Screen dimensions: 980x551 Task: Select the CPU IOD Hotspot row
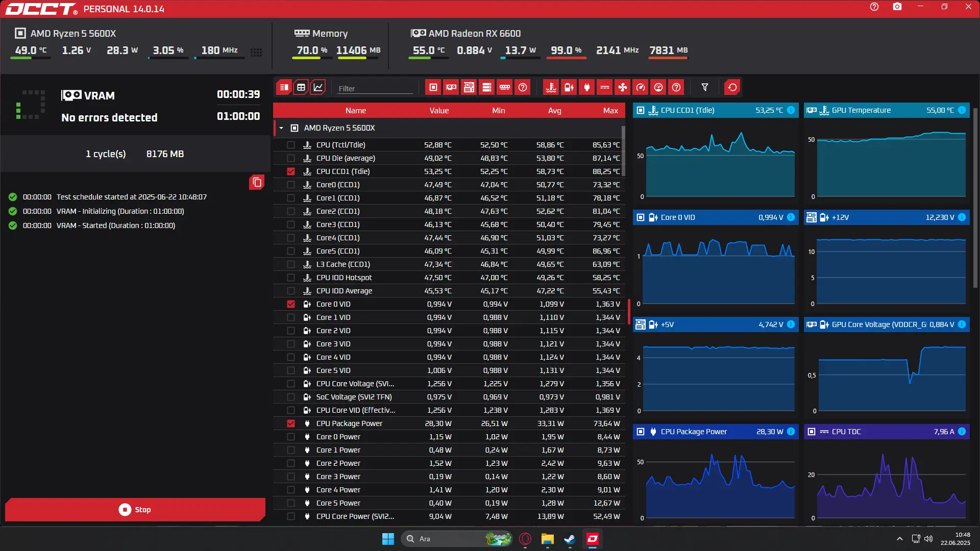[x=448, y=278]
